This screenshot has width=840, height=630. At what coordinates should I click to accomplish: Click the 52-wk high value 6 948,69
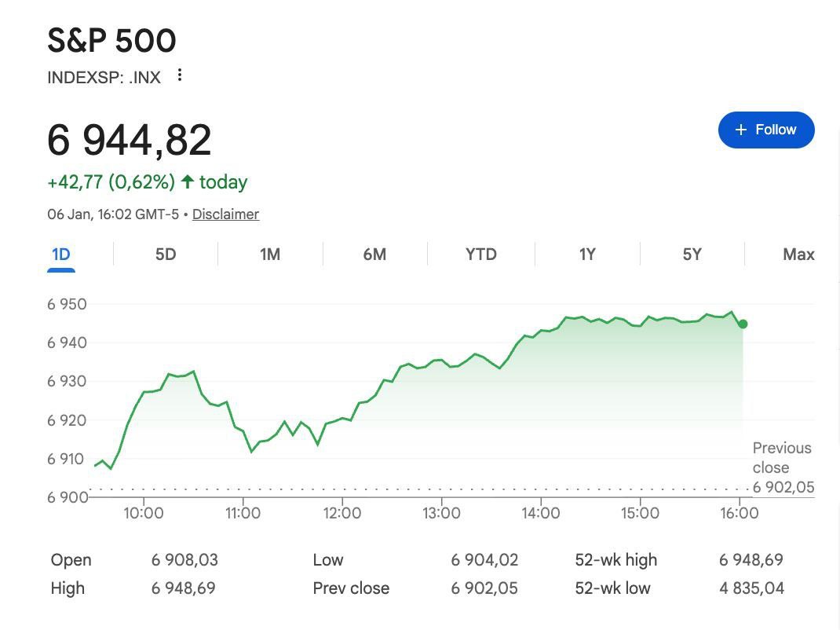click(751, 560)
